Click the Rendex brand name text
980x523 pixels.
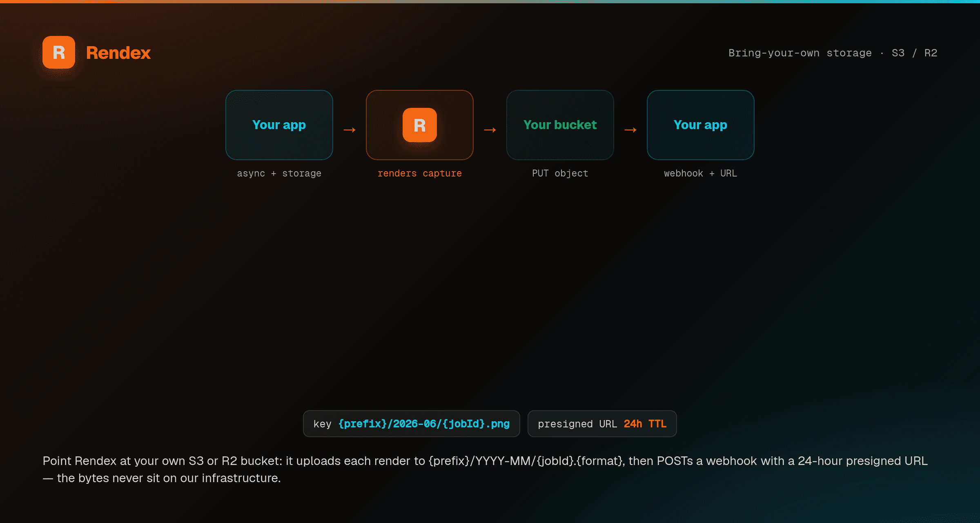click(x=118, y=53)
